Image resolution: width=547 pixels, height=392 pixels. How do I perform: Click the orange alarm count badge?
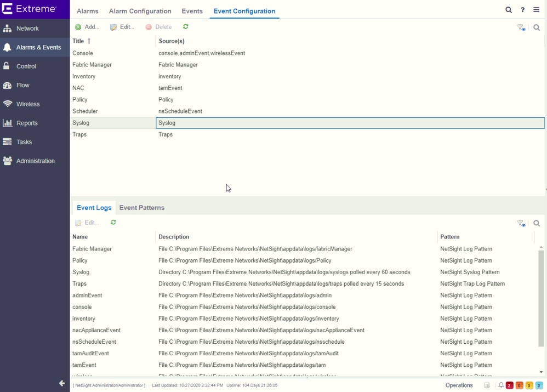[519, 385]
